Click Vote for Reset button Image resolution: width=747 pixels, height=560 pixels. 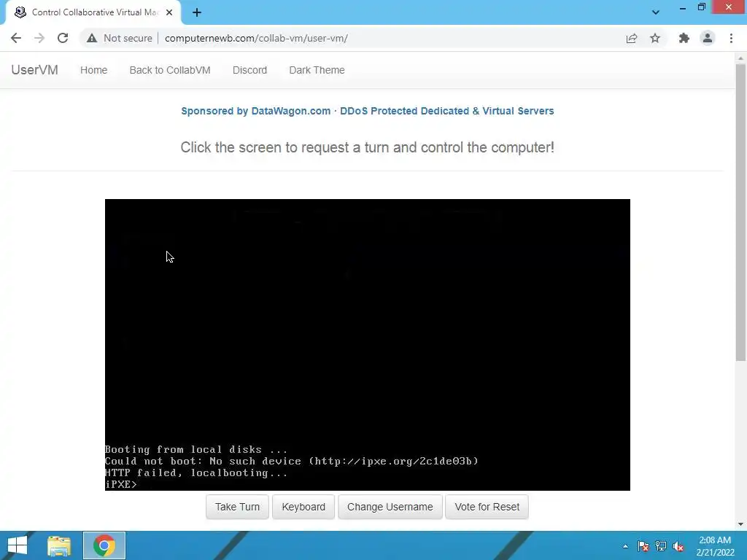point(487,507)
